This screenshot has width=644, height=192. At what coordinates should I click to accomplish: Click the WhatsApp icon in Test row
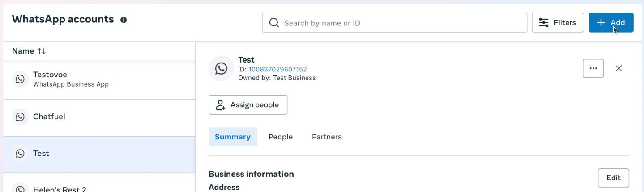coord(20,153)
